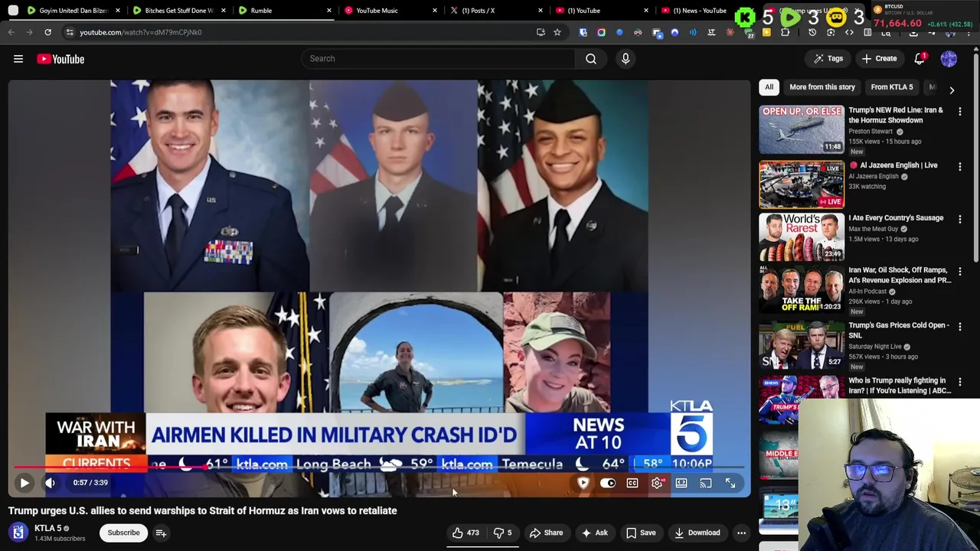Close the Rumble browser tab
Image resolution: width=980 pixels, height=551 pixels.
click(329, 11)
